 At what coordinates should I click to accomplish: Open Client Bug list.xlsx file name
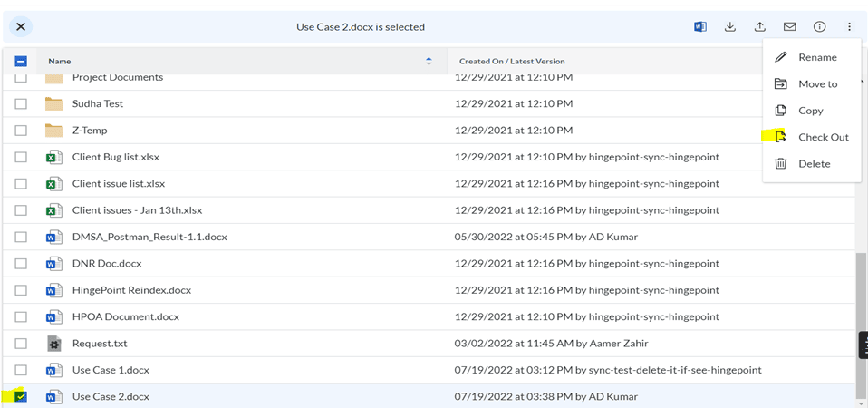(116, 157)
